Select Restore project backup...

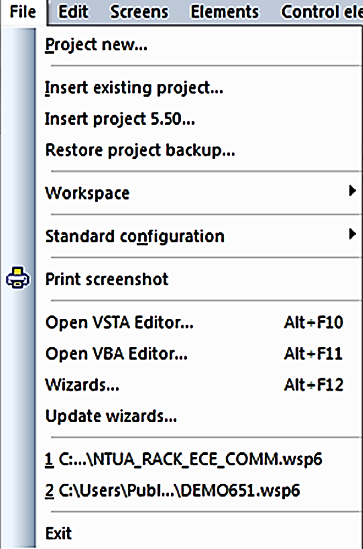point(199,151)
